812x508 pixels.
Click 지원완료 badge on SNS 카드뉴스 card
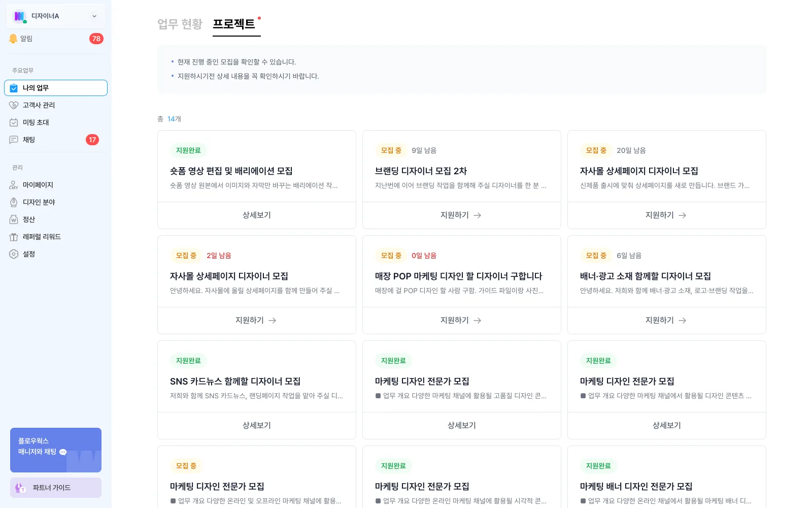click(x=188, y=361)
